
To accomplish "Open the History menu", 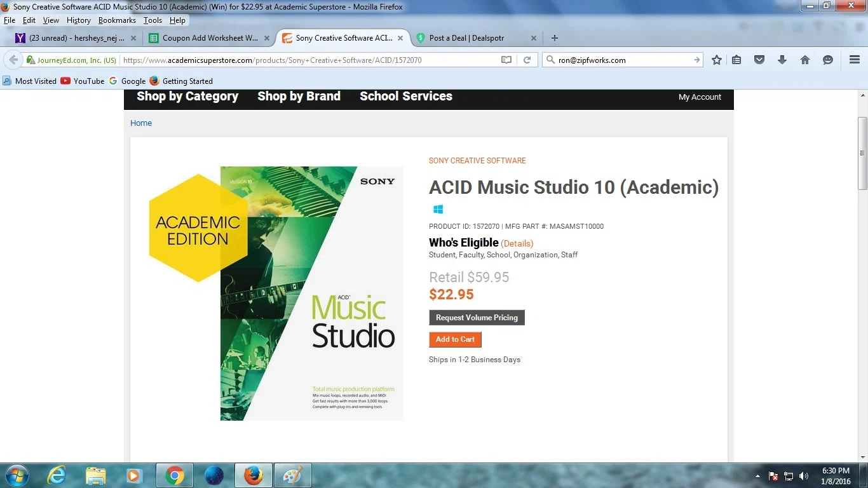I will click(x=79, y=20).
